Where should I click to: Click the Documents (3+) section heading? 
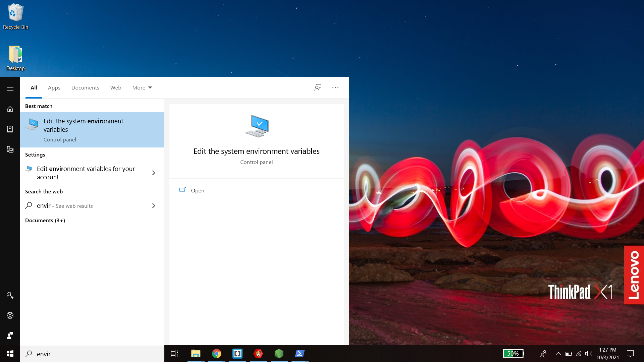click(45, 220)
